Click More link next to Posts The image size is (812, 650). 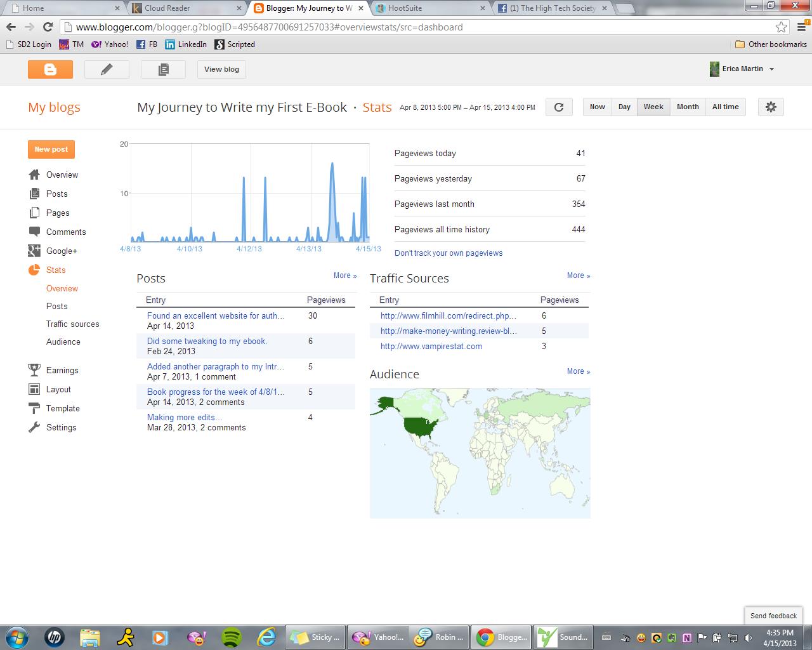pyautogui.click(x=345, y=275)
